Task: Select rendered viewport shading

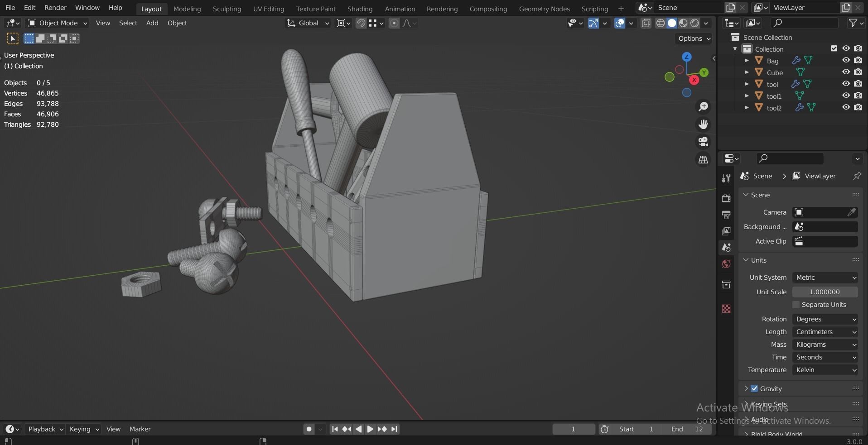Action: (694, 23)
